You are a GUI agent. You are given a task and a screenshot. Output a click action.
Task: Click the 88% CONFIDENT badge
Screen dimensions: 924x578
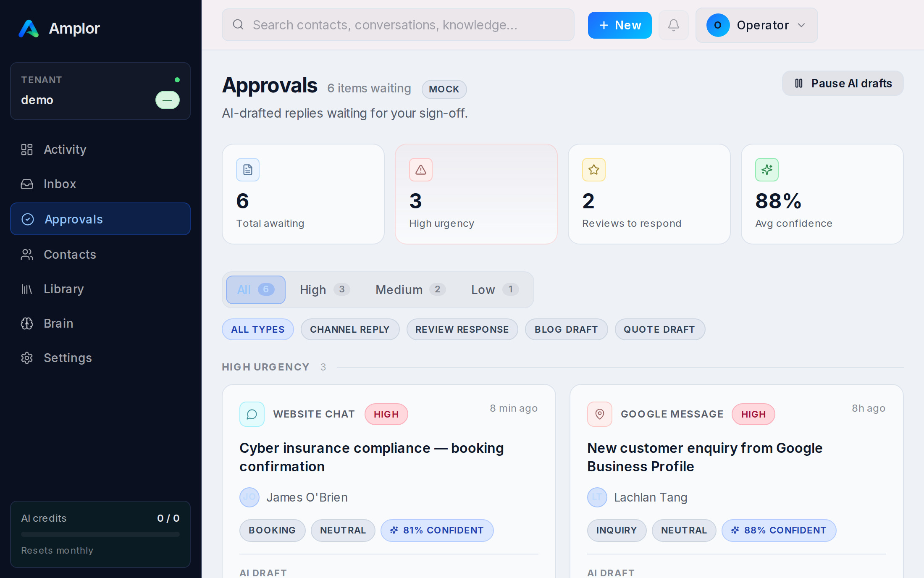click(779, 530)
